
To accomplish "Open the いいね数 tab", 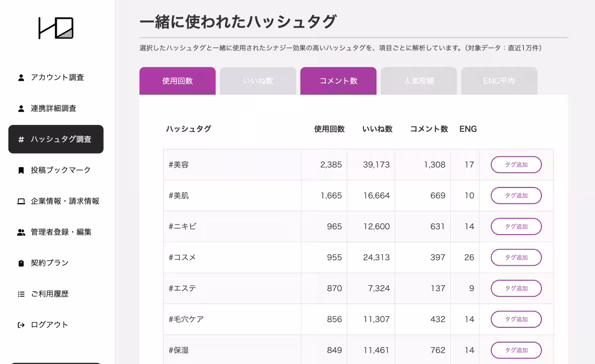I will pyautogui.click(x=258, y=80).
